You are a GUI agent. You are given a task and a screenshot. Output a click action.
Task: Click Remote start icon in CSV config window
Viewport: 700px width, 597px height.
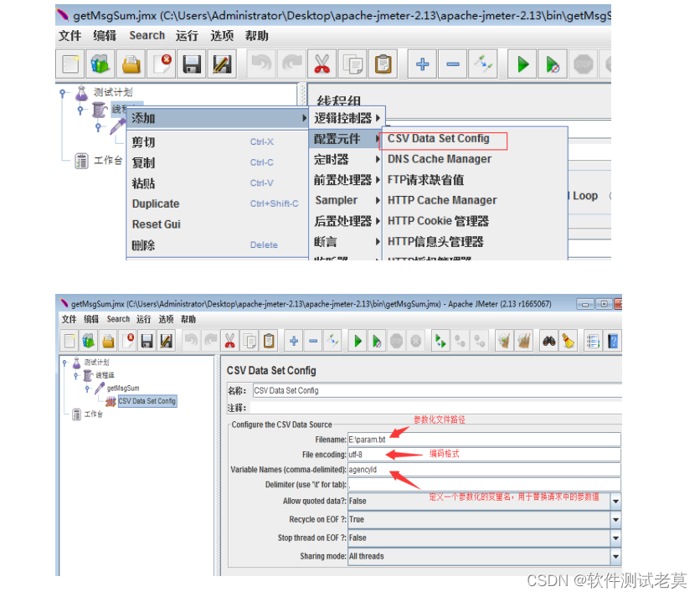(440, 341)
